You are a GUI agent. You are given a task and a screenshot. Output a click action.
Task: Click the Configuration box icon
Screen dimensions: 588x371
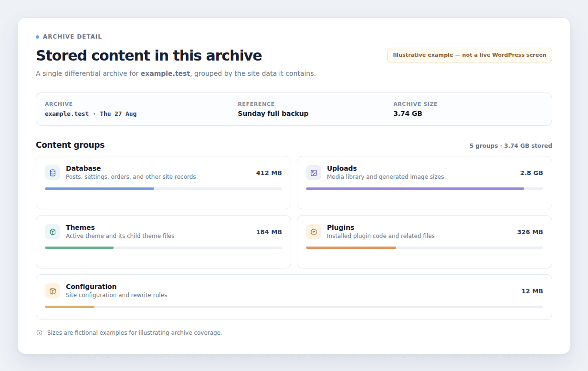point(52,291)
